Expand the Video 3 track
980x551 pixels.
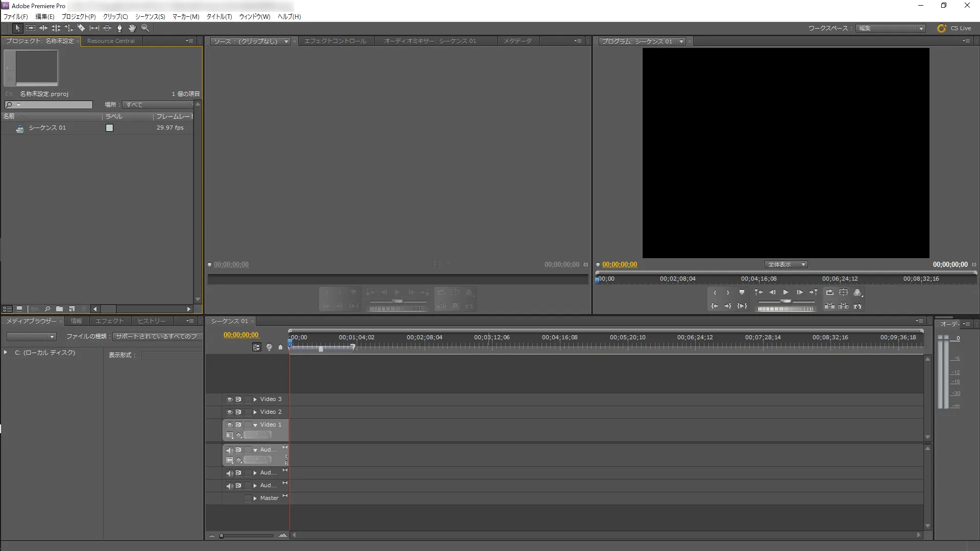(x=255, y=399)
